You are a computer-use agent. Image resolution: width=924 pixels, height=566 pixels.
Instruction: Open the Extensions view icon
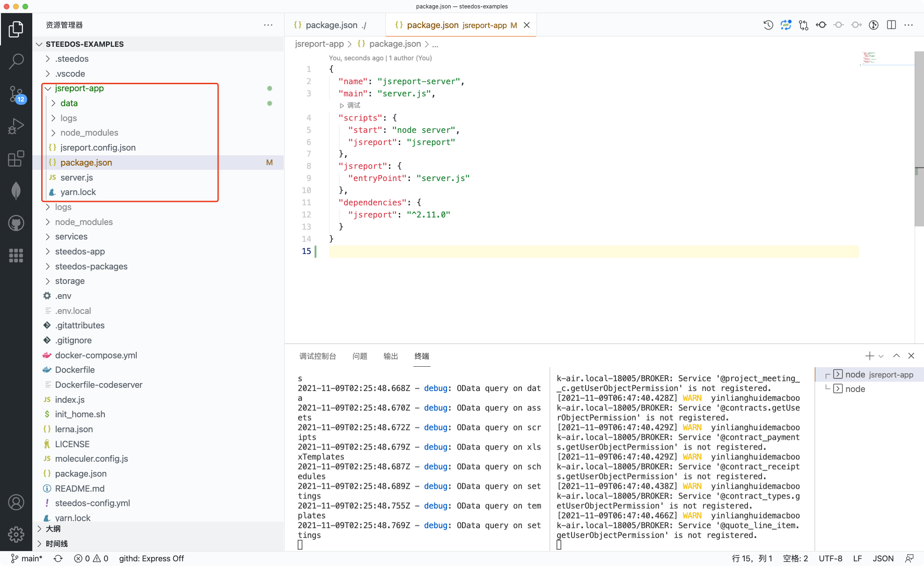pyautogui.click(x=16, y=159)
